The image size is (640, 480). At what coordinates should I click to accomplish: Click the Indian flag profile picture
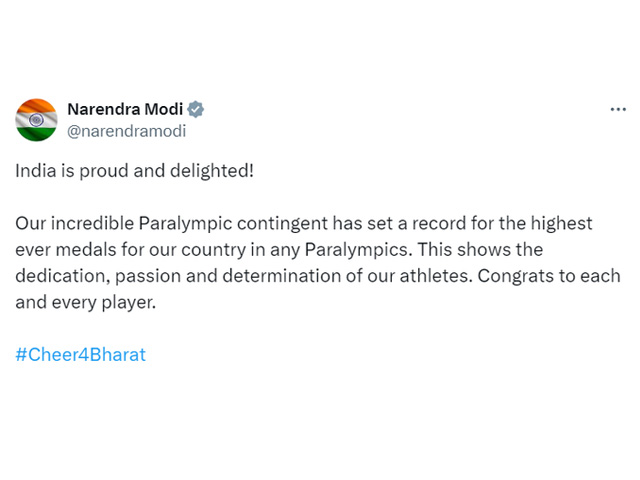pos(36,120)
